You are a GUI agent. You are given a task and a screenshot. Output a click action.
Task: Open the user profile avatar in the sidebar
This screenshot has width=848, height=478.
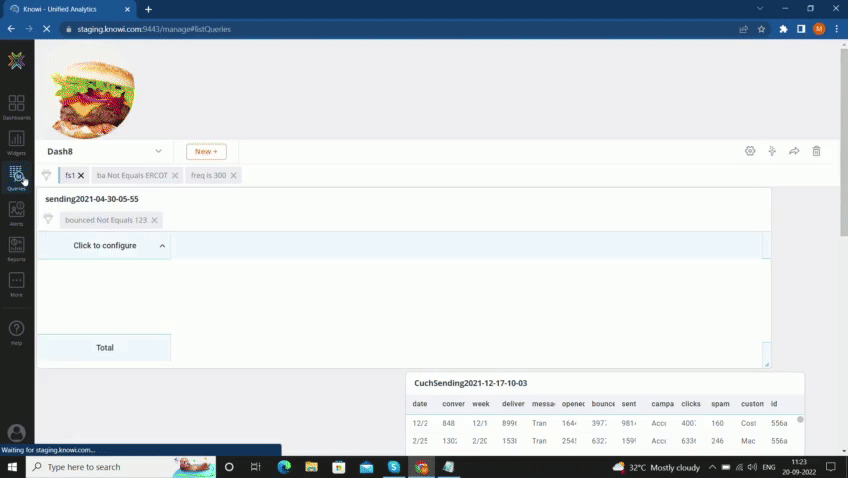(x=16, y=433)
